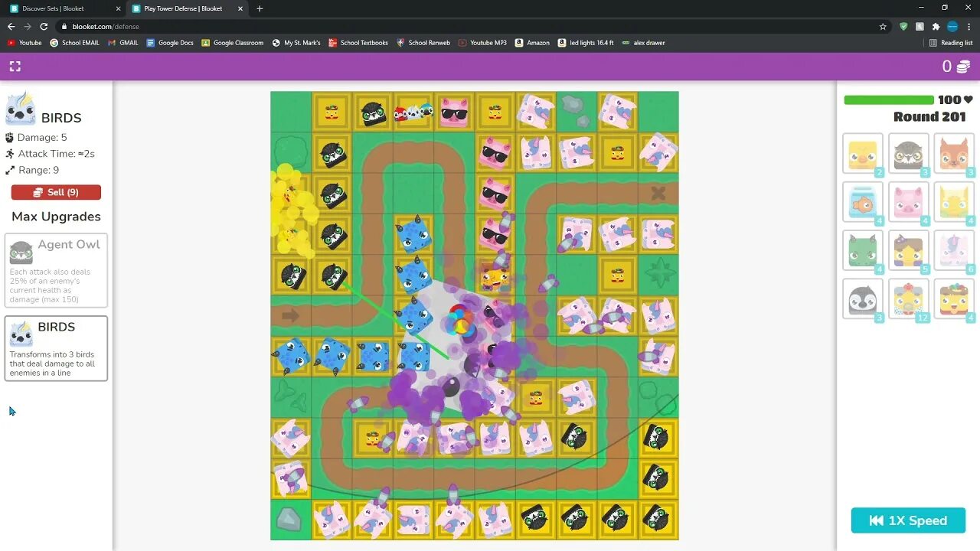Screen dimensions: 980x551
Task: Open the Amazon bookmark
Action: coord(532,43)
